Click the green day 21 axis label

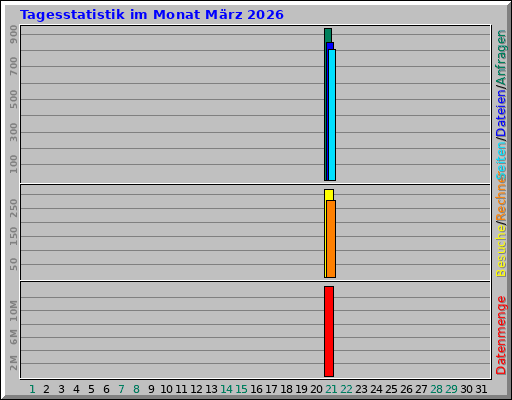click(331, 389)
